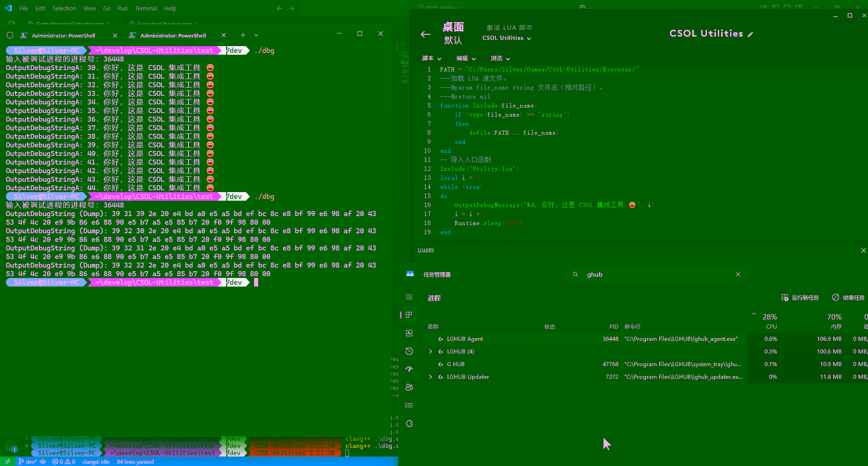The width and height of the screenshot is (868, 466).
Task: Open the active Lua script CSOL Utilities dropdown
Action: (x=506, y=38)
